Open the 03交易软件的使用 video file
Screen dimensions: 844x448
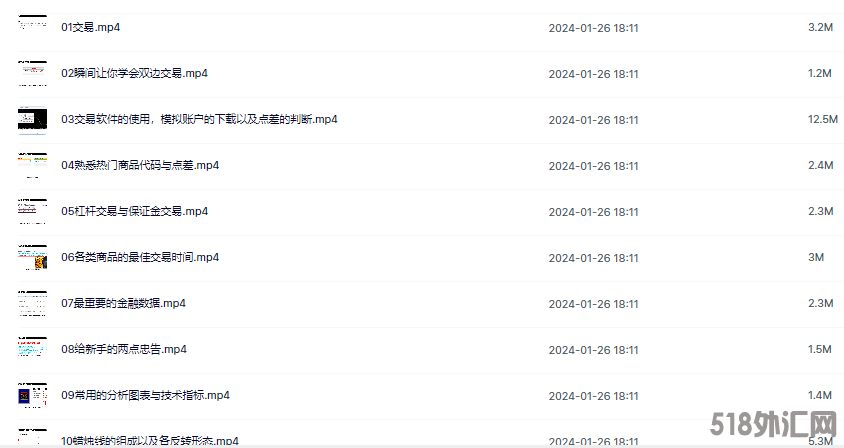[x=199, y=120]
